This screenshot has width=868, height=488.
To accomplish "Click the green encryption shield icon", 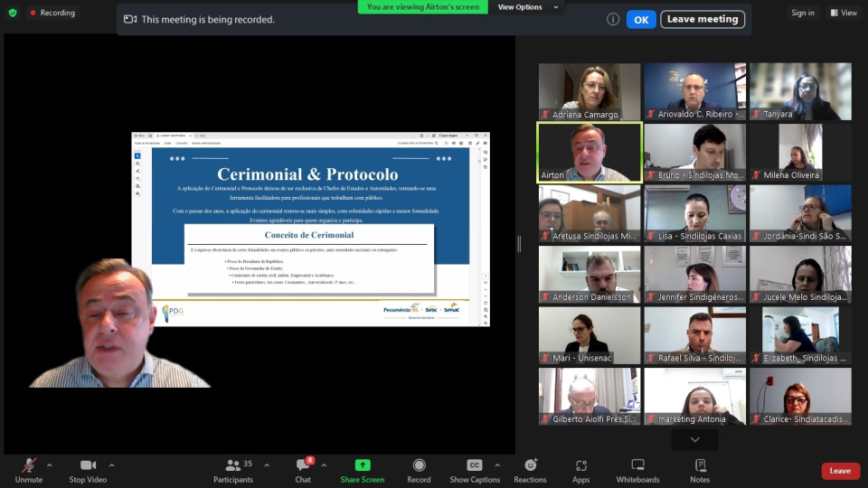I will 13,12.
